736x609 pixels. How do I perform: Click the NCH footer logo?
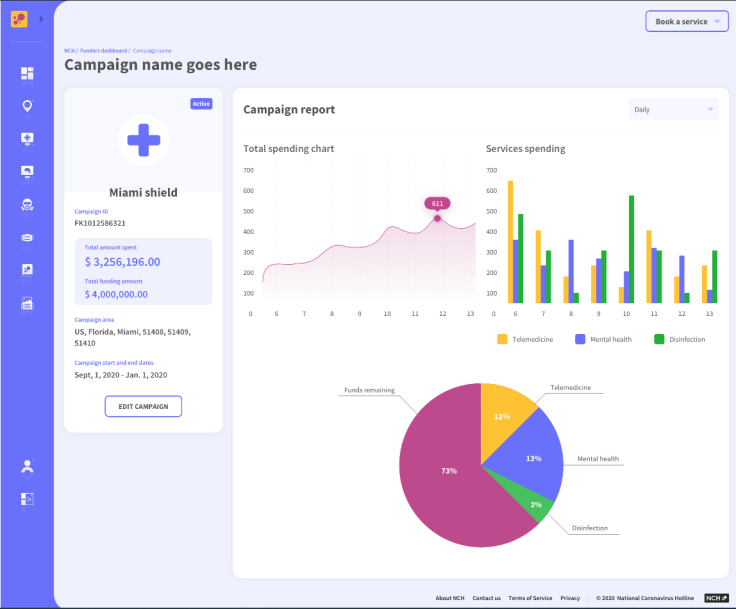point(716,598)
